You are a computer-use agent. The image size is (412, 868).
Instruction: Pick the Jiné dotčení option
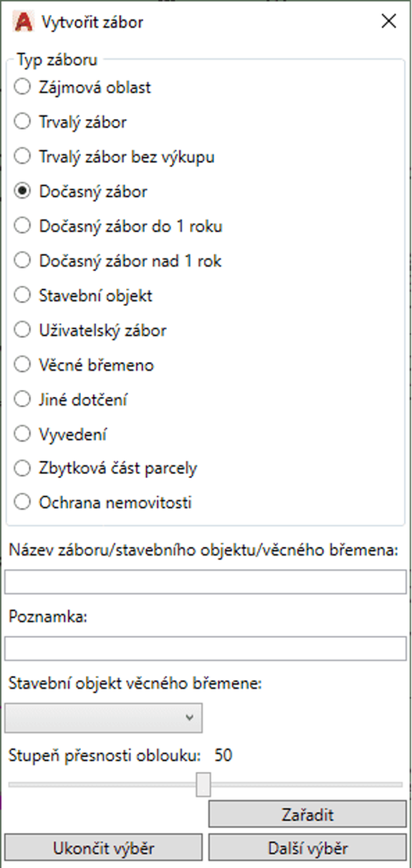click(72, 399)
